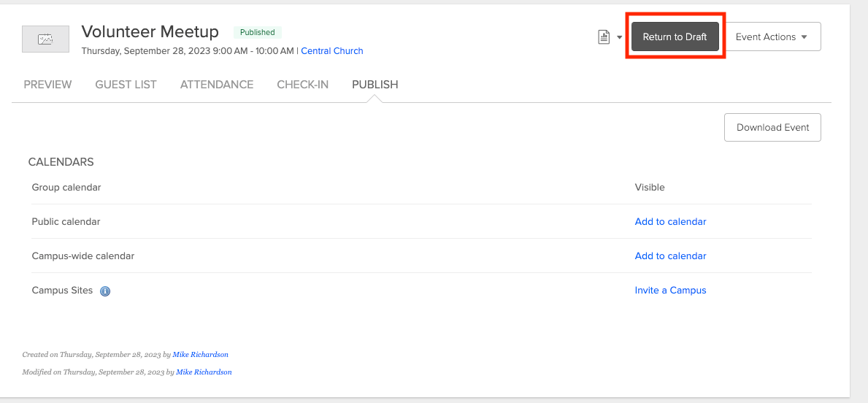Click the green Published status badge
The image size is (868, 403).
(257, 32)
